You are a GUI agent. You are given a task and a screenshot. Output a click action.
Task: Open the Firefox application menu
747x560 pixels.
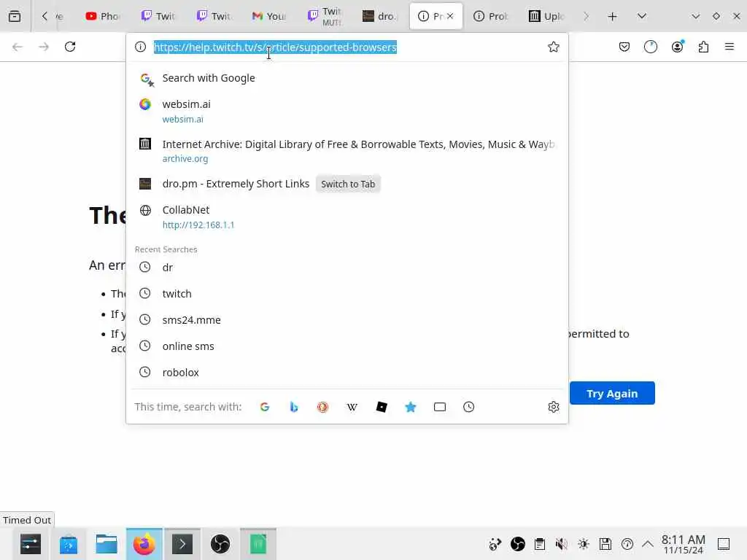(x=729, y=47)
